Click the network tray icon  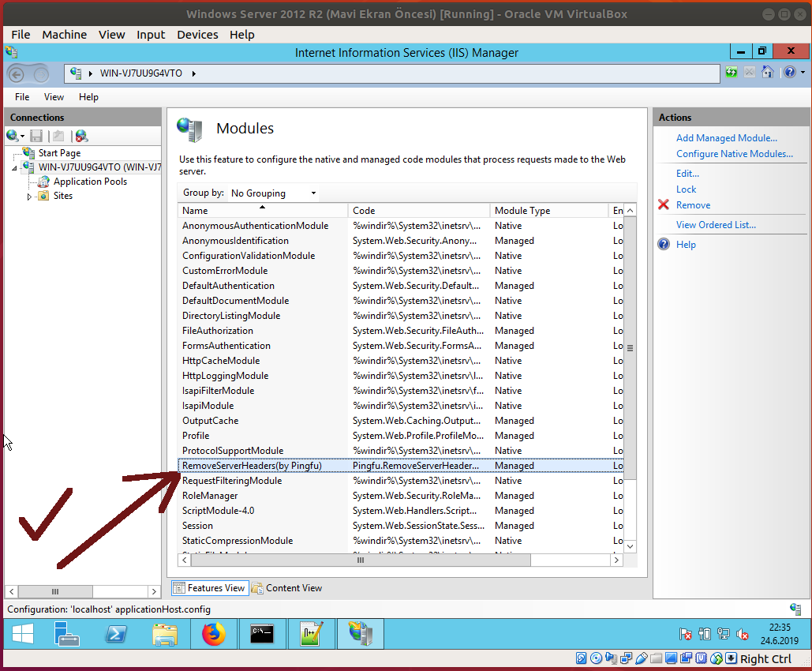coord(724,634)
